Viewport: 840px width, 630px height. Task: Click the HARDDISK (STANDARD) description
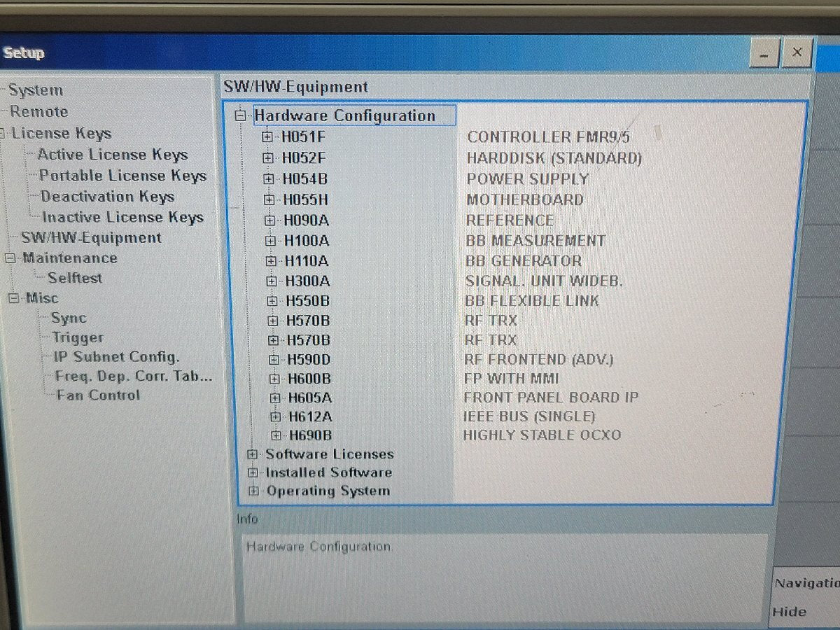pos(554,158)
